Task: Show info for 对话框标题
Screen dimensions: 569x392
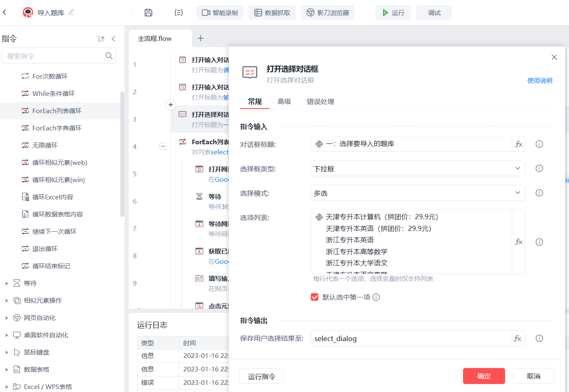Action: (x=539, y=144)
